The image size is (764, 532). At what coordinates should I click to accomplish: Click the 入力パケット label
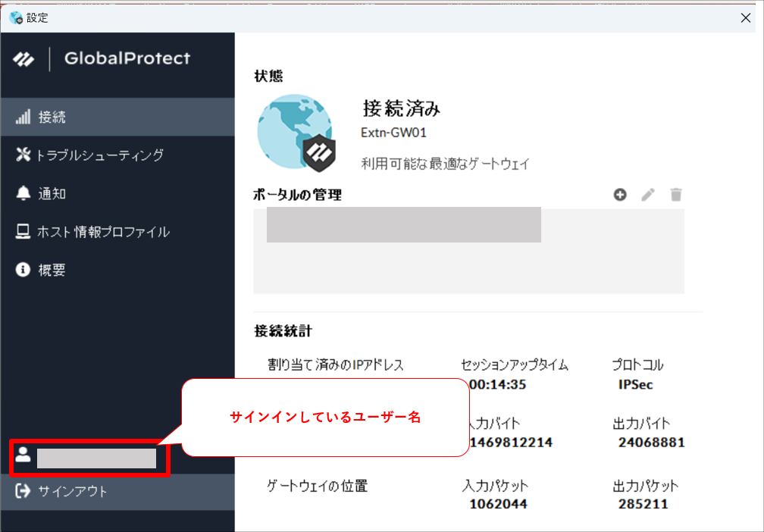(495, 486)
